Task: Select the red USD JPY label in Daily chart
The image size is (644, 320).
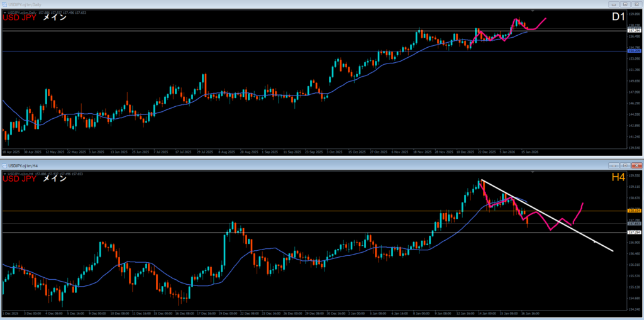Action: click(19, 18)
